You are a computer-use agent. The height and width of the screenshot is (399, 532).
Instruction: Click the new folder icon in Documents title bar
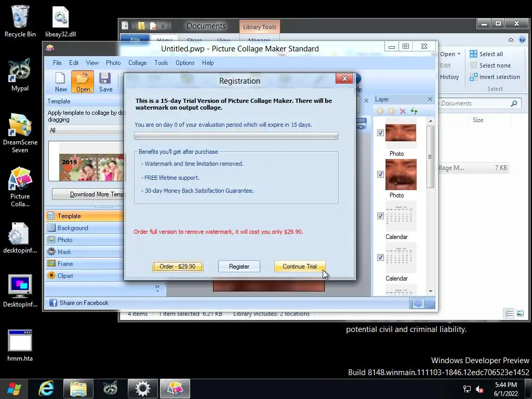click(x=141, y=26)
